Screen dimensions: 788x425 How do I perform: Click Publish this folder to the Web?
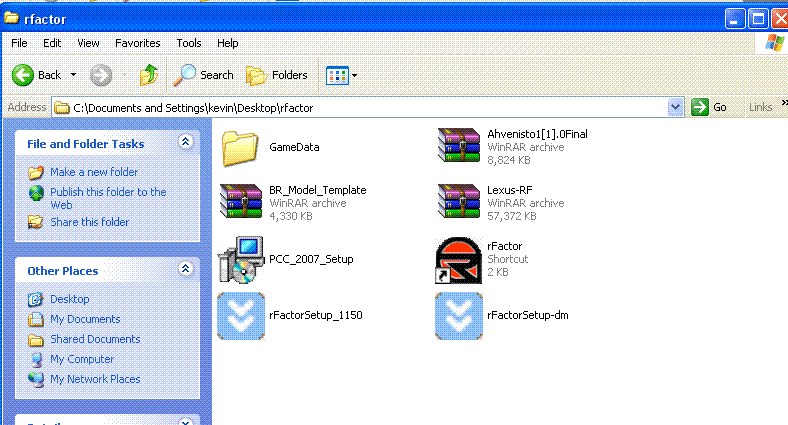click(x=108, y=198)
